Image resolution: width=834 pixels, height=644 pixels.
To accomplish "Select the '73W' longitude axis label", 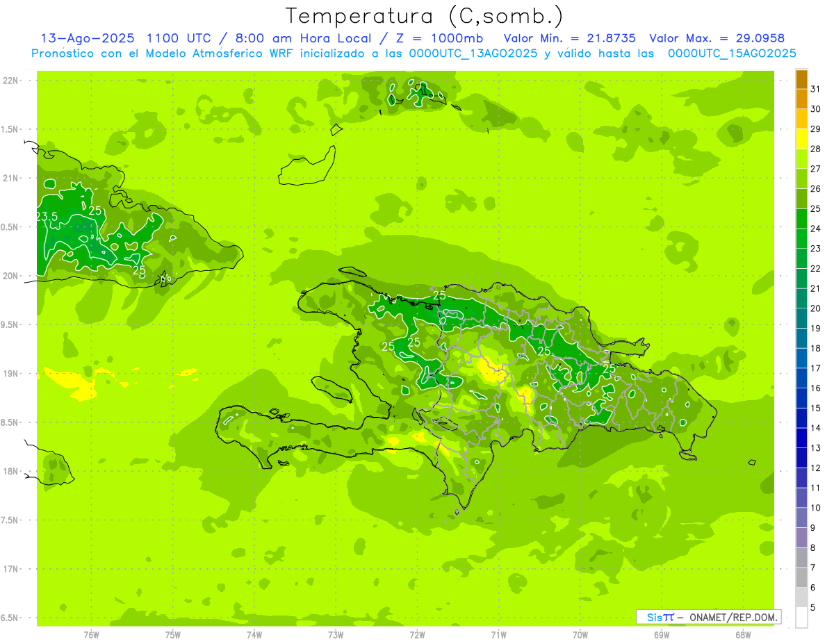I will click(336, 634).
